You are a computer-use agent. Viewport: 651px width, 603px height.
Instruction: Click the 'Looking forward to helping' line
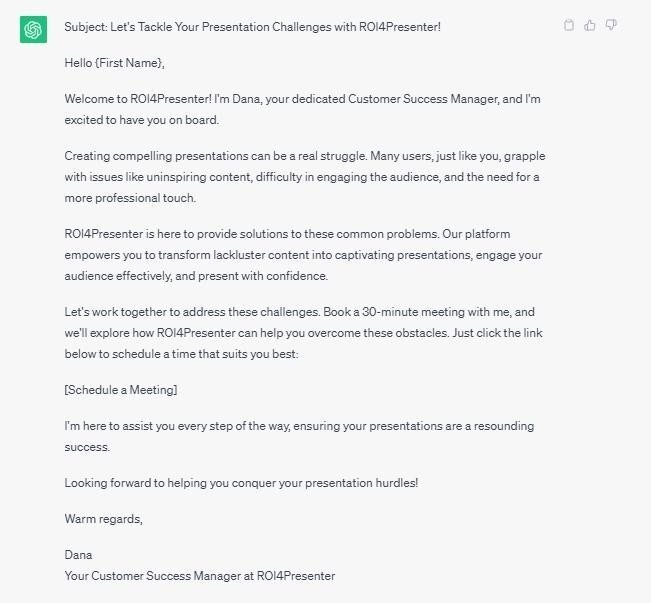[x=241, y=483]
